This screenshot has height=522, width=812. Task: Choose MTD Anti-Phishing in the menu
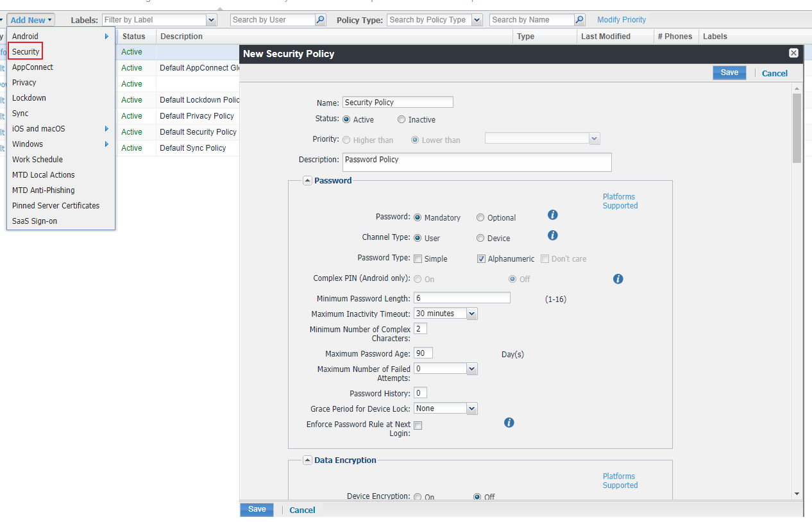pyautogui.click(x=43, y=190)
